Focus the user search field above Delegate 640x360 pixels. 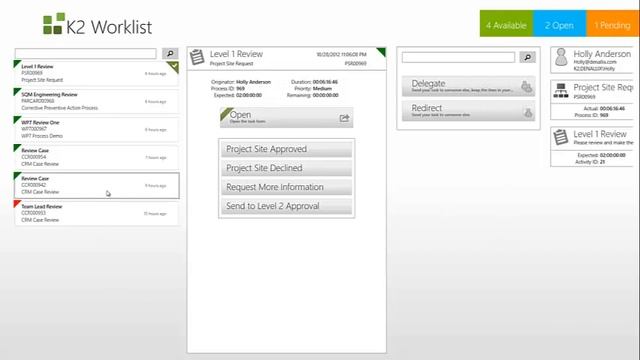pos(458,57)
